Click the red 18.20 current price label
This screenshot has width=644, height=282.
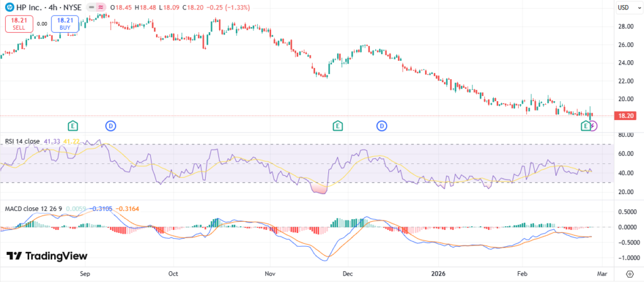[x=625, y=116]
